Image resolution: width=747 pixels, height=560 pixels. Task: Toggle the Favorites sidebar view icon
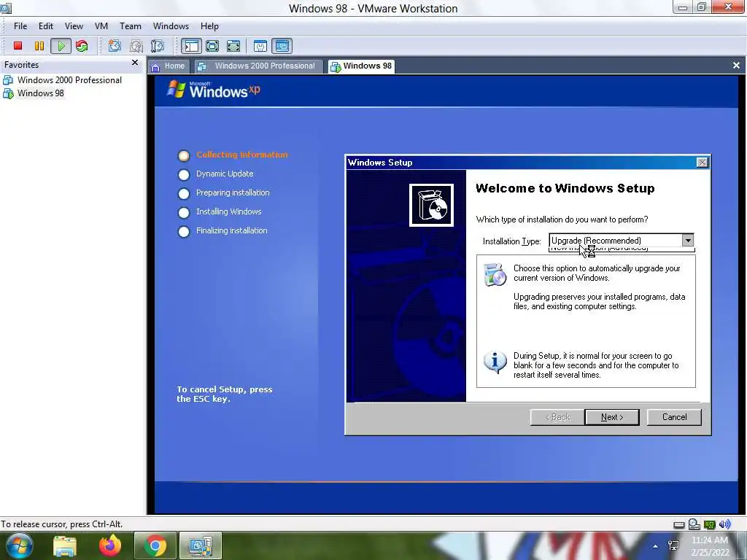191,46
